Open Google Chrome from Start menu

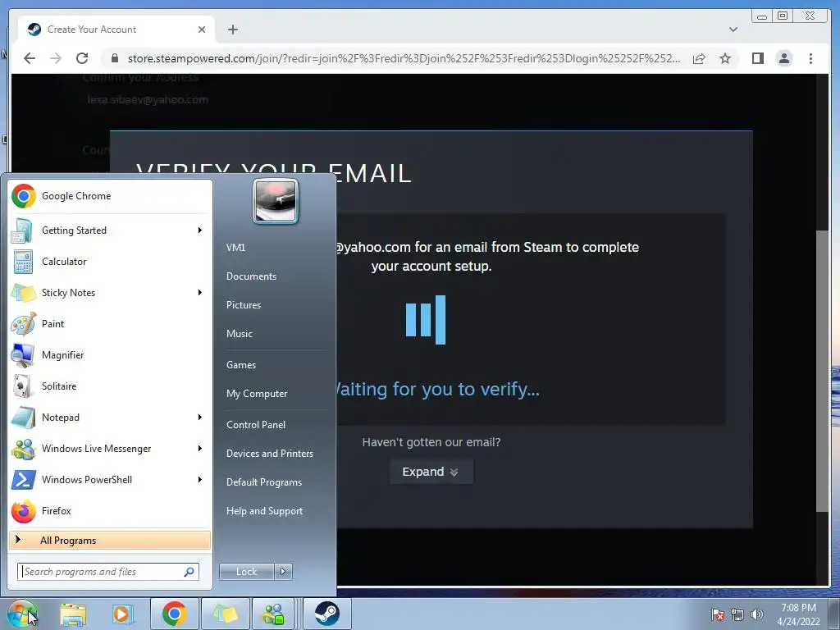[x=111, y=196]
